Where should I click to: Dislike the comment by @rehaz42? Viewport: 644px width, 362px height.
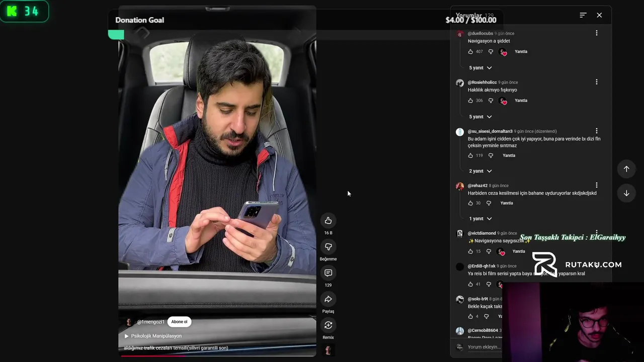point(489,203)
